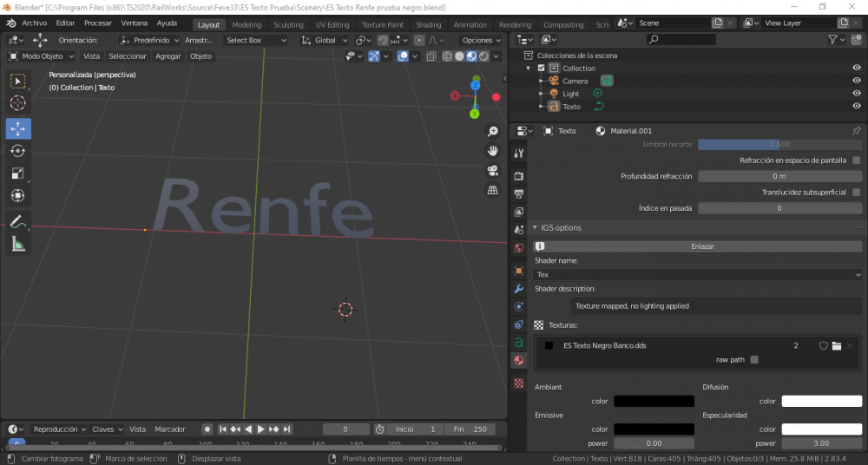Toggle auto keying record button in timeline

click(207, 429)
